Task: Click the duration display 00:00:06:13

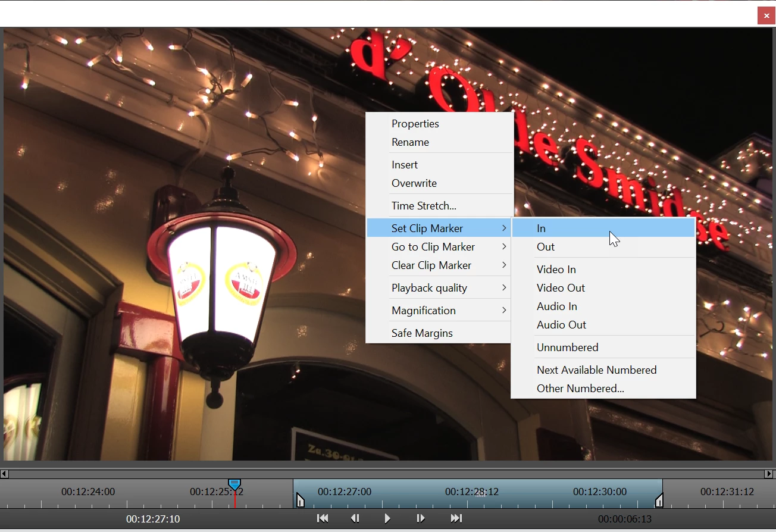Action: [x=625, y=520]
